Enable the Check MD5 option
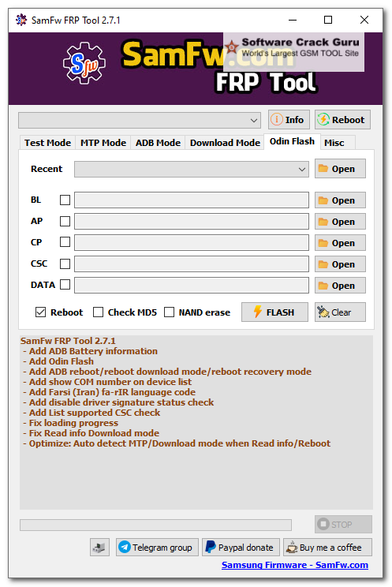 [98, 312]
